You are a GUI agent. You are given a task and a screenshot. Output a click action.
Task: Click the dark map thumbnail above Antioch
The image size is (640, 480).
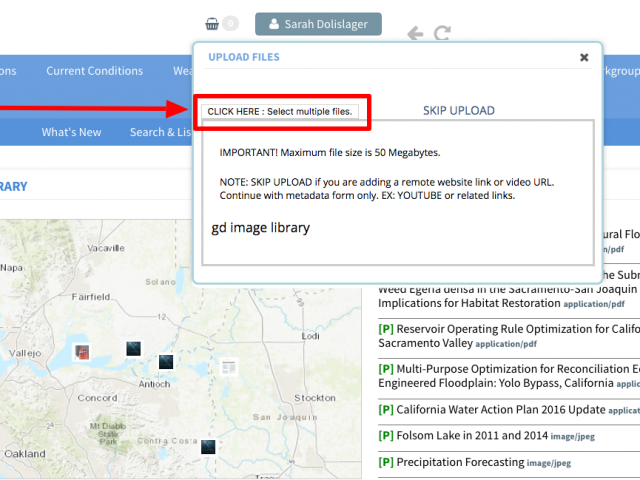pyautogui.click(x=166, y=360)
